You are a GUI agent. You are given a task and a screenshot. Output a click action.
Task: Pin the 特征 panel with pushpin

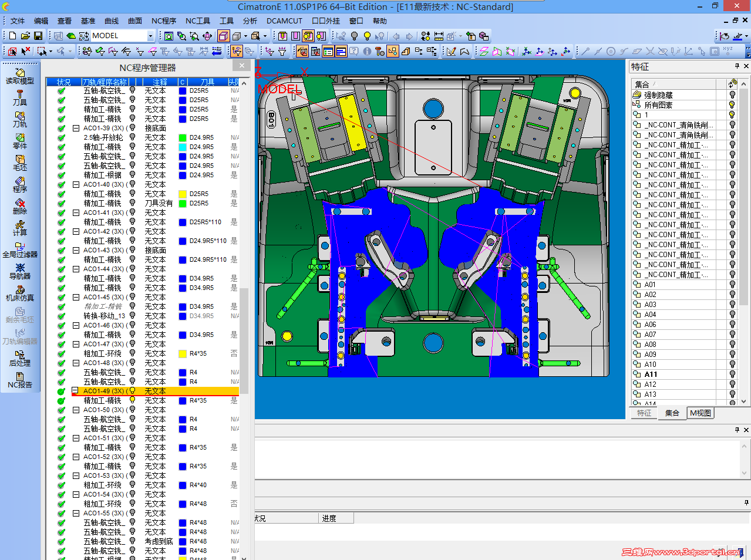[x=737, y=66]
